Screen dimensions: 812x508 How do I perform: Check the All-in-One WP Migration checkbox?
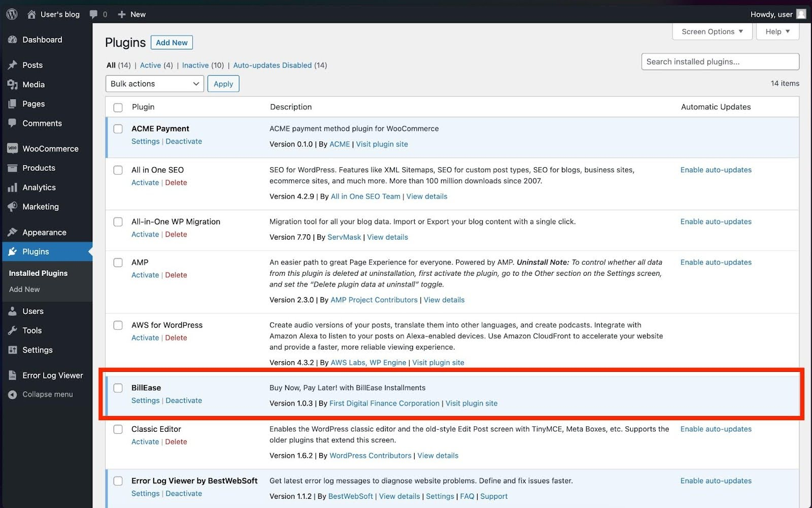click(118, 222)
